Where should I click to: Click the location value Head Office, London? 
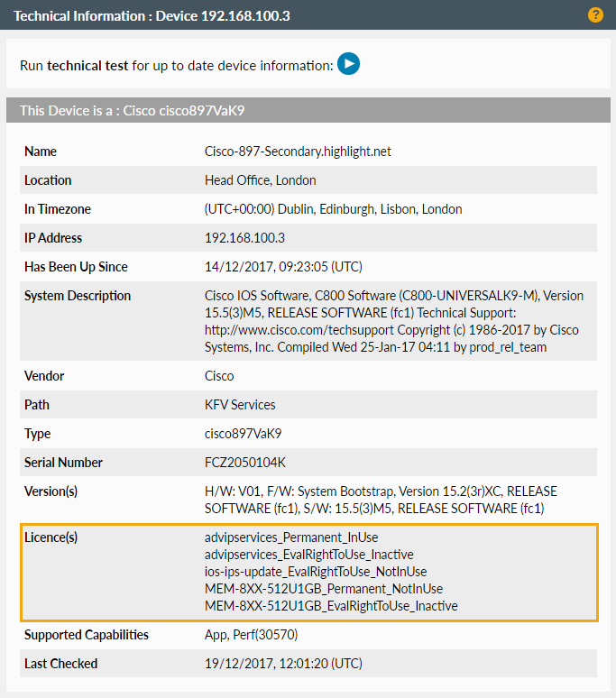pyautogui.click(x=261, y=180)
